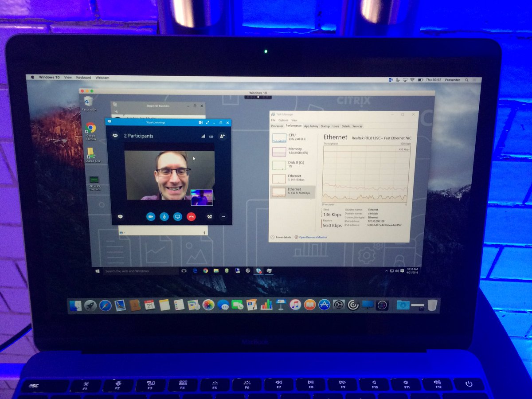Click the Windows Start button
The height and width of the screenshot is (399, 532).
pos(97,270)
